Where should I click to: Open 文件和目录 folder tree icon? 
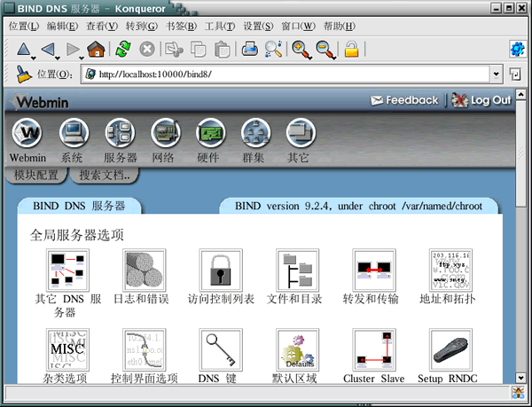[298, 270]
